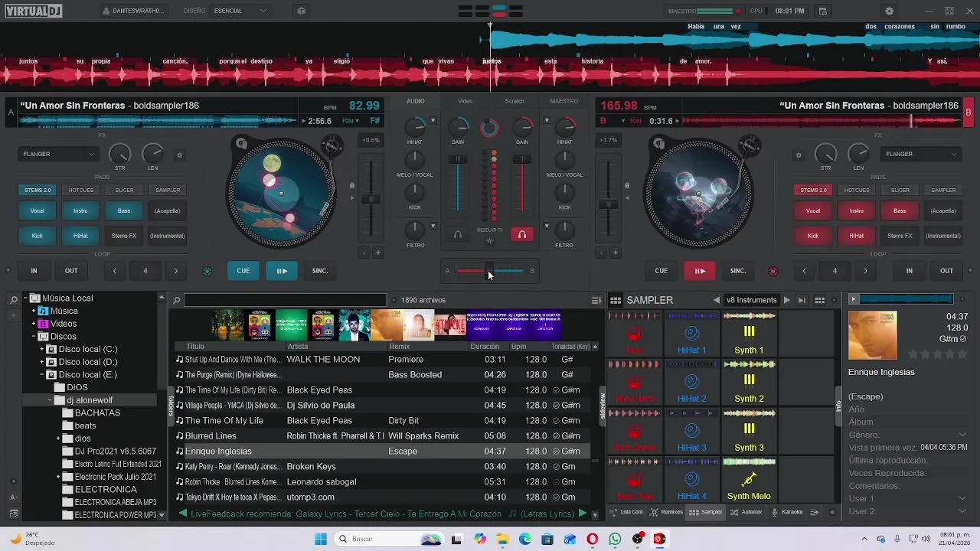Viewport: 980px width, 551px height.
Task: Open VirtualDJ settings gear in title bar
Action: tap(889, 11)
